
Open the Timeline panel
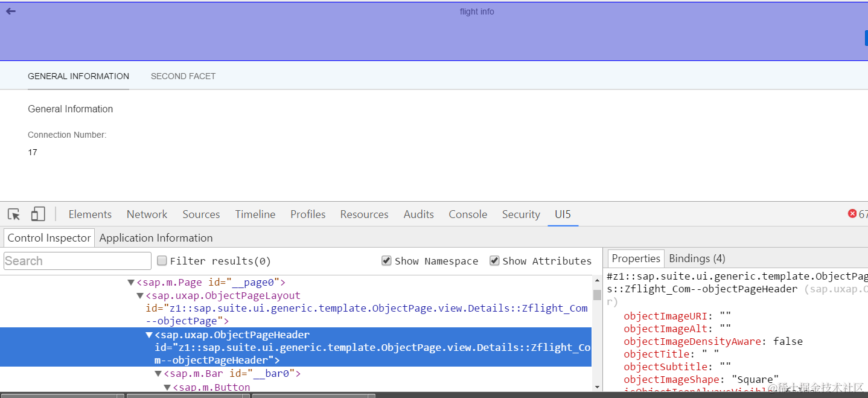[x=255, y=214]
